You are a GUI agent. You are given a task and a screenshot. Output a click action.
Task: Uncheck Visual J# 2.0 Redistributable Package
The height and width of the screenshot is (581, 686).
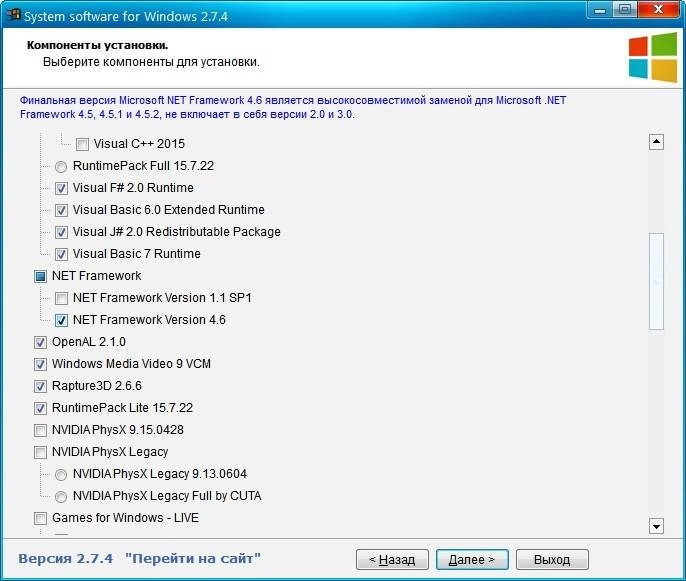61,232
